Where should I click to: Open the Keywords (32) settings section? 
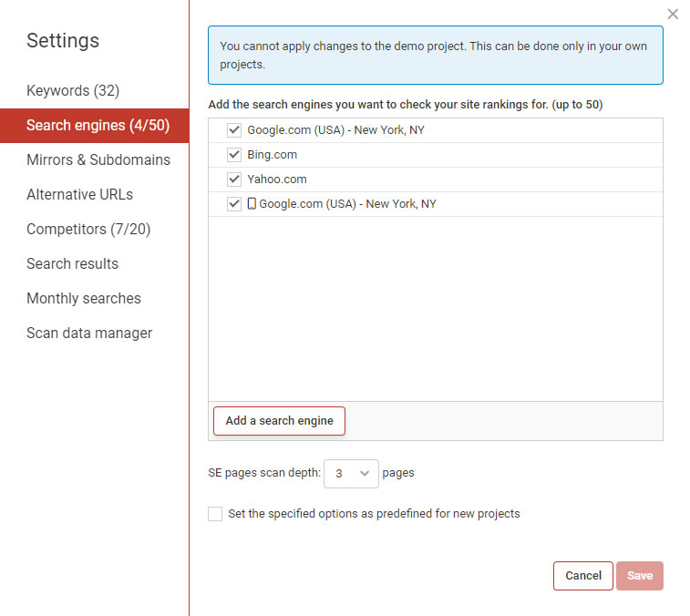(x=73, y=90)
